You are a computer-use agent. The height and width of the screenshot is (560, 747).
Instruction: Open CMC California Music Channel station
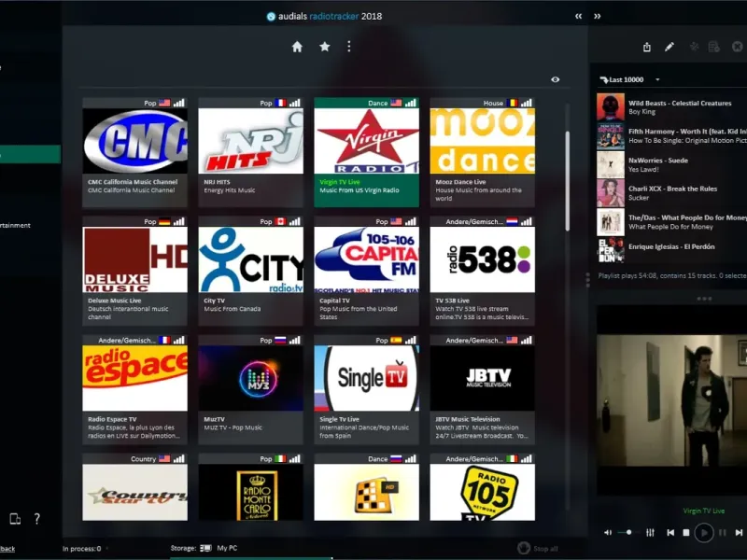tap(134, 152)
